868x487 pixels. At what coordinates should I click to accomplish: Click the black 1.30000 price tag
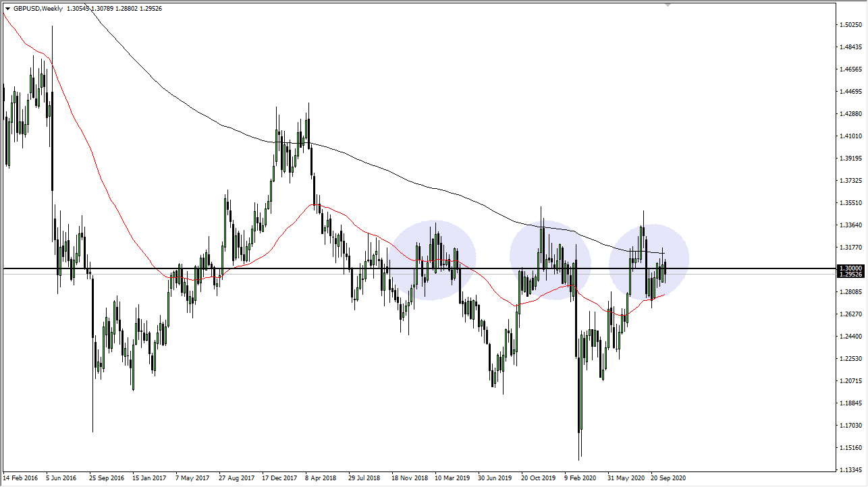tap(852, 268)
